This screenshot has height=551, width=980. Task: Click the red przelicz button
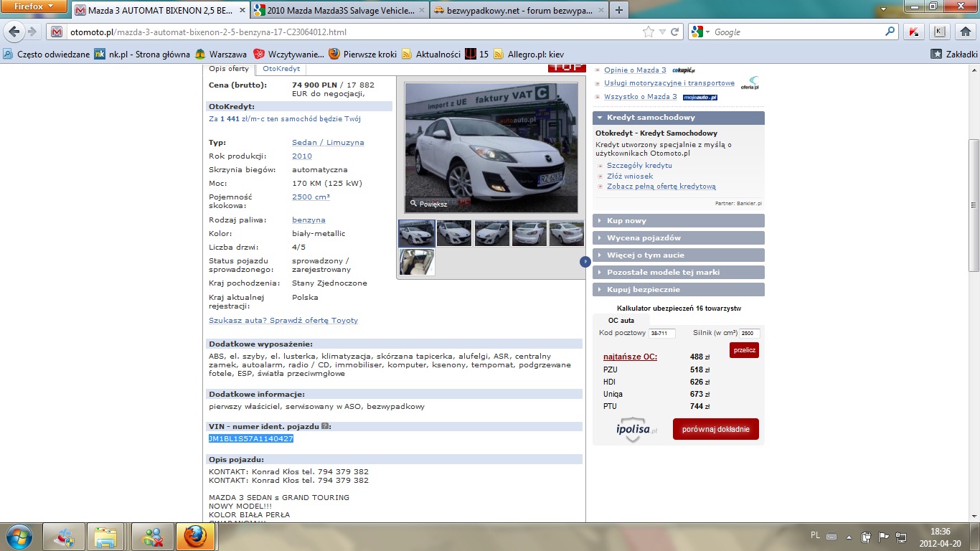tap(744, 350)
